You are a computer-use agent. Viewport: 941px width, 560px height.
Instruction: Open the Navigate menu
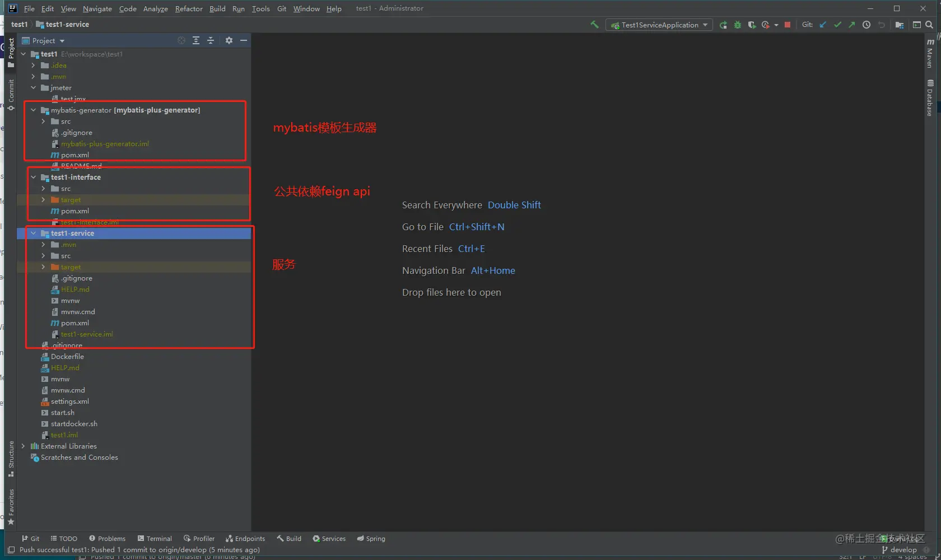point(97,8)
